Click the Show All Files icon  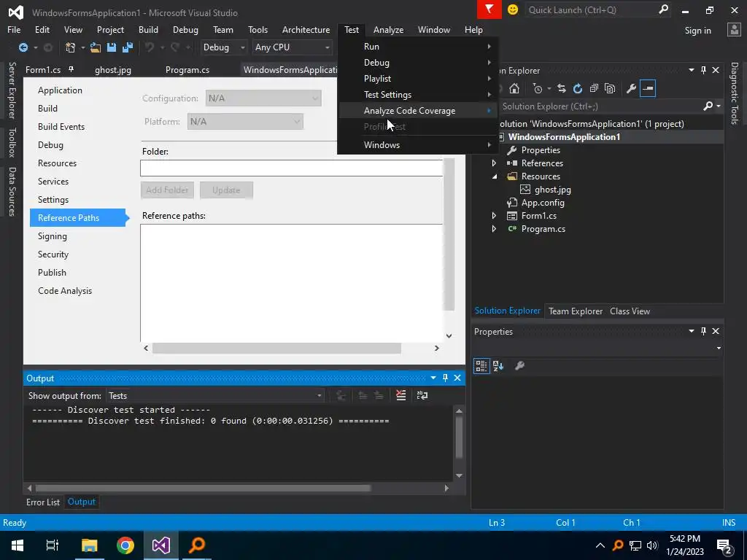coord(610,88)
